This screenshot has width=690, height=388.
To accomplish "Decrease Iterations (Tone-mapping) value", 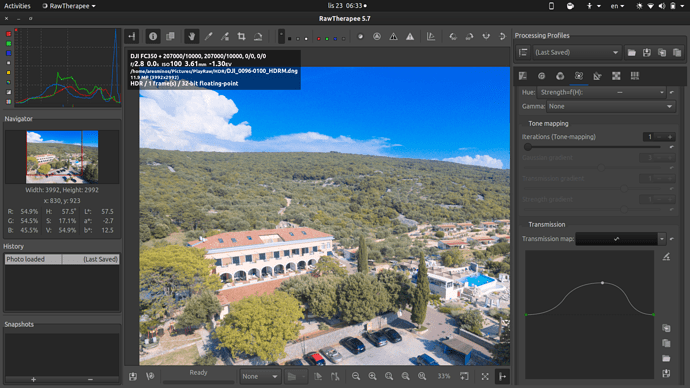I will 659,137.
